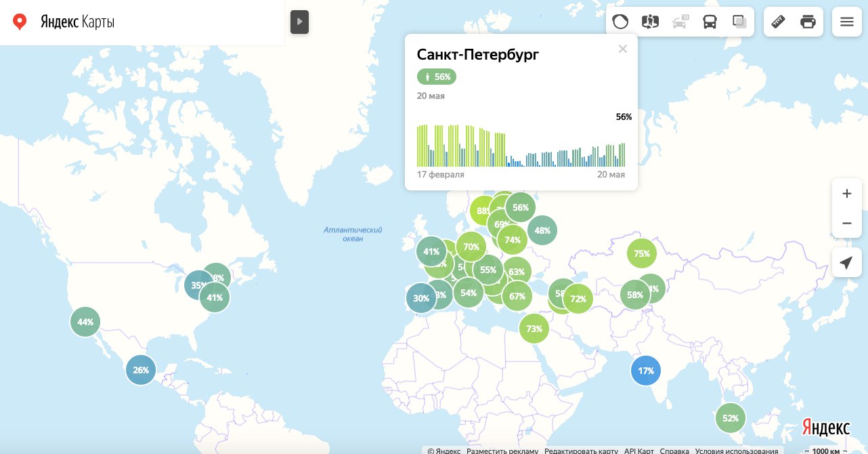
Task: Select the 54% map marker
Action: (x=469, y=293)
